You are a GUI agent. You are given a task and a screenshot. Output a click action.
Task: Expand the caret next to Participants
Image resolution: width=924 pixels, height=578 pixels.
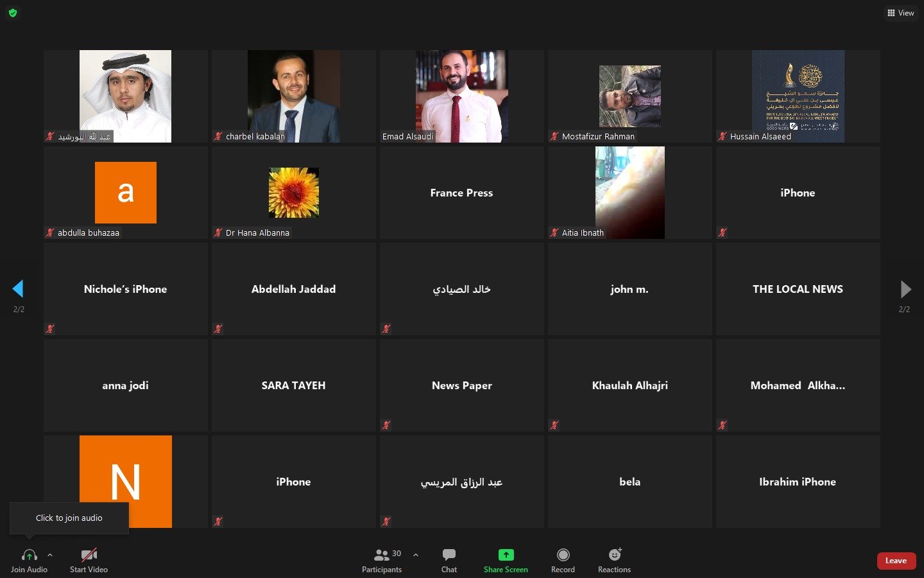416,555
